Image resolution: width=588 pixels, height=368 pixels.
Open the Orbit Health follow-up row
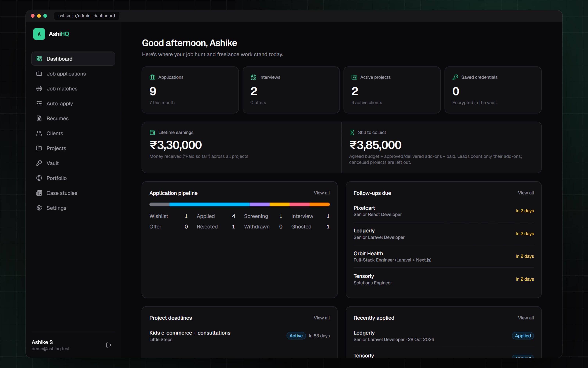tap(444, 256)
